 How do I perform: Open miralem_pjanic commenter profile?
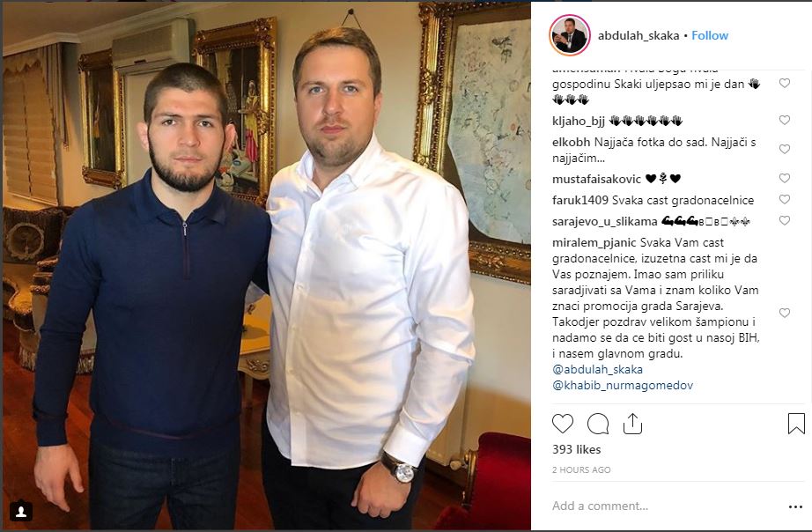594,243
